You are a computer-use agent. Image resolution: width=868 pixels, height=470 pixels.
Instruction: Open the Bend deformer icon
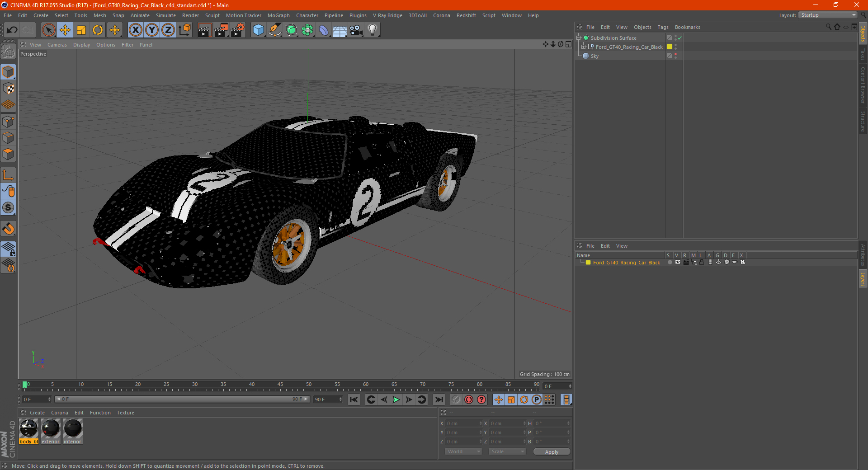coord(324,30)
